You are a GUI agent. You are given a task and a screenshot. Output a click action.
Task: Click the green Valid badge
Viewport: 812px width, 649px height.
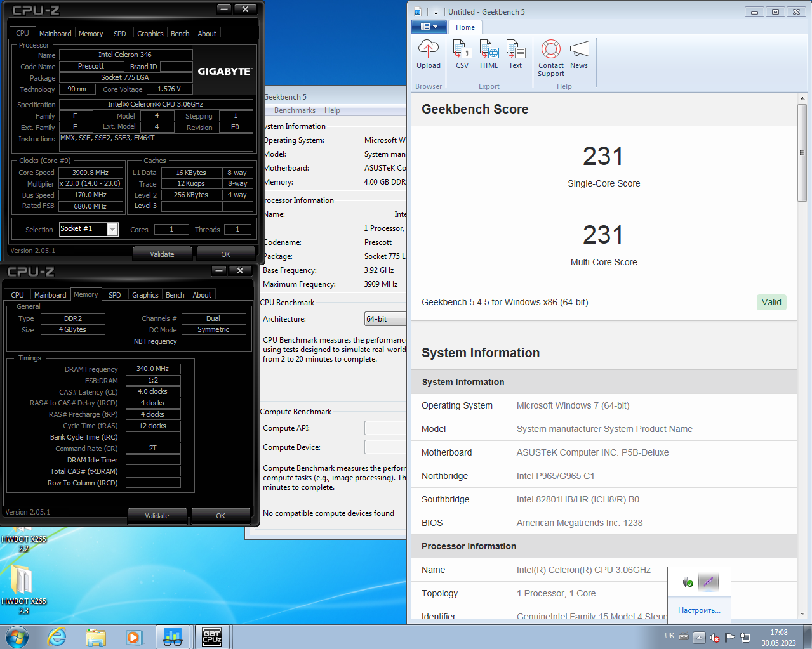[771, 302]
